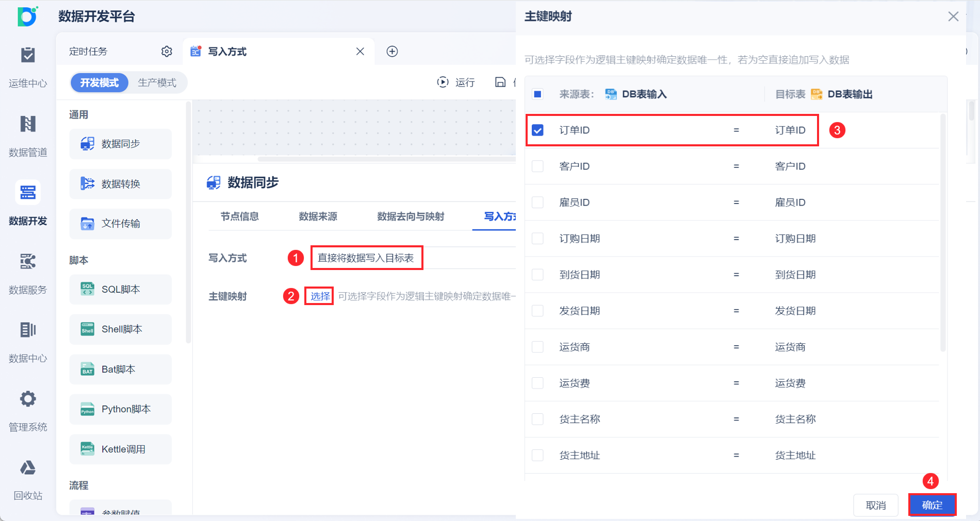This screenshot has height=521, width=980.
Task: Click the 通用 section heading
Action: coord(78,114)
